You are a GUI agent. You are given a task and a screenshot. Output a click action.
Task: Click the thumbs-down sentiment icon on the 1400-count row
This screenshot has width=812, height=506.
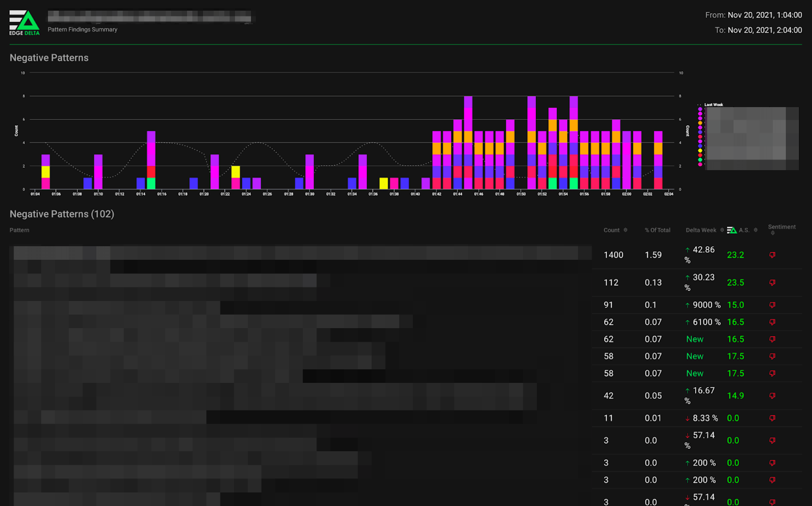pyautogui.click(x=772, y=254)
